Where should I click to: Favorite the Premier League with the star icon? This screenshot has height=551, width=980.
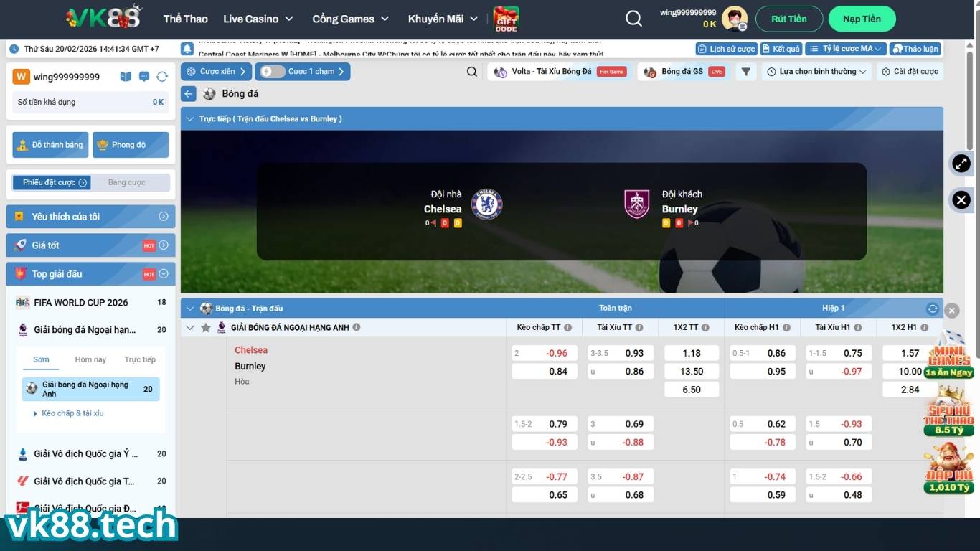coord(206,328)
